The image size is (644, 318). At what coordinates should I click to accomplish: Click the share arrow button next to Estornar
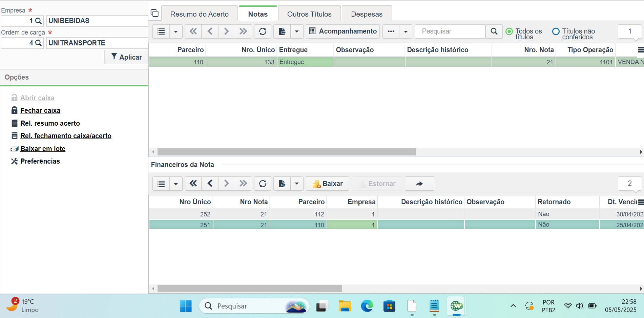pyautogui.click(x=419, y=184)
